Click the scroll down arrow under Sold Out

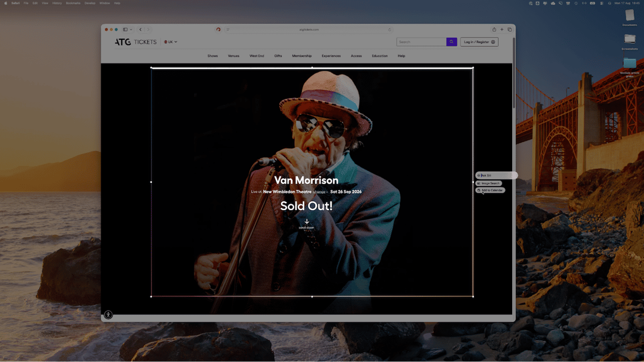pyautogui.click(x=307, y=222)
